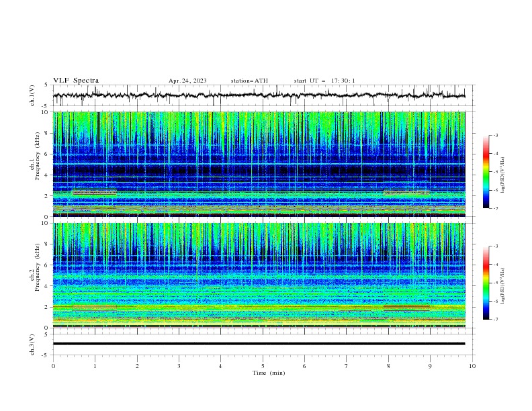Click the time axis end label "10"
Image resolution: width=532 pixels, height=411 pixels.
click(x=472, y=366)
